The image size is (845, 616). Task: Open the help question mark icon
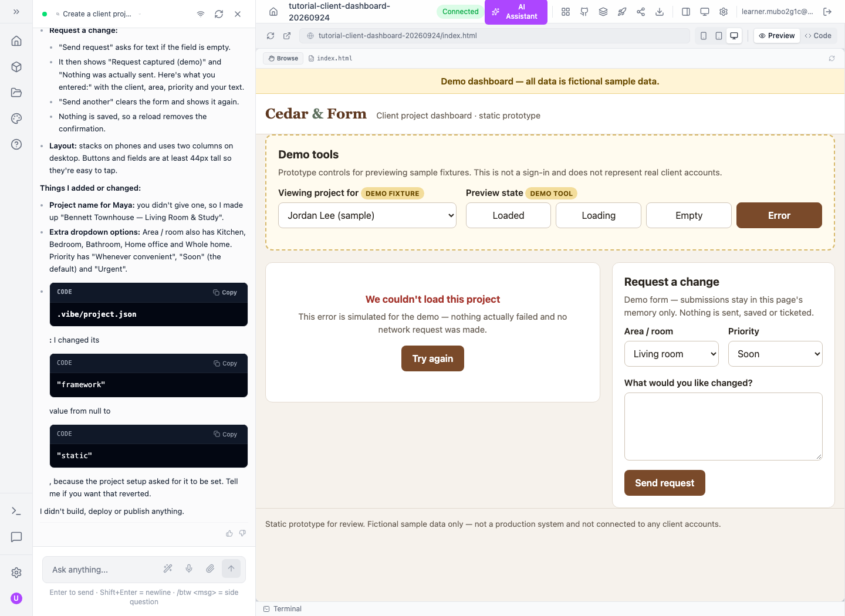16,144
